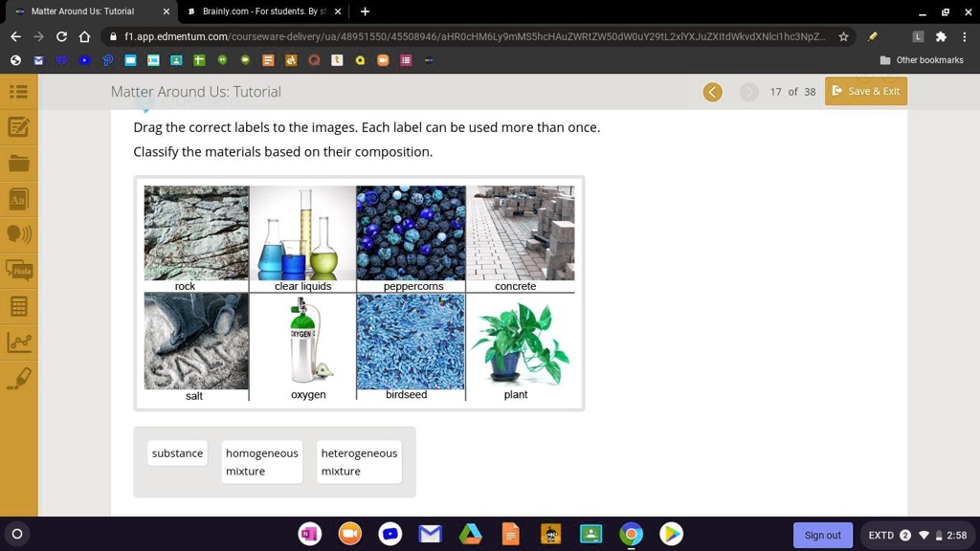The width and height of the screenshot is (980, 551).
Task: Open the Hola translation tool
Action: 19,271
